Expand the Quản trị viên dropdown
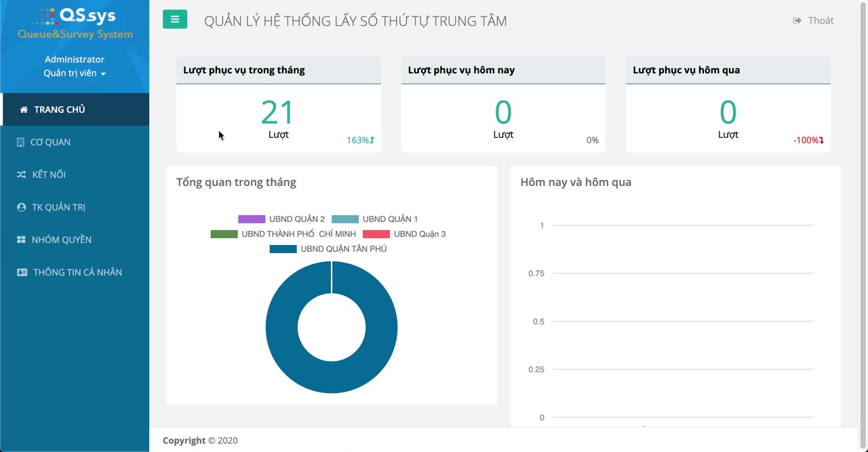Image resolution: width=868 pixels, height=452 pixels. [75, 73]
